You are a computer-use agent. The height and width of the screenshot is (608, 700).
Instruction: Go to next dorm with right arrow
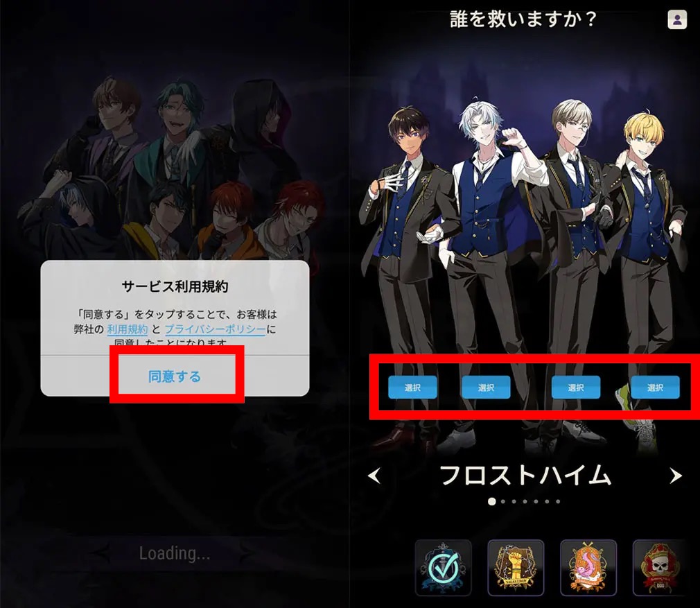[676, 476]
